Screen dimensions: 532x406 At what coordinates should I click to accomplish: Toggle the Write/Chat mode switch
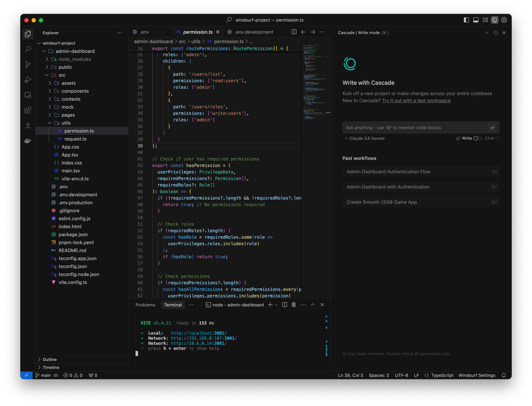[x=478, y=138]
